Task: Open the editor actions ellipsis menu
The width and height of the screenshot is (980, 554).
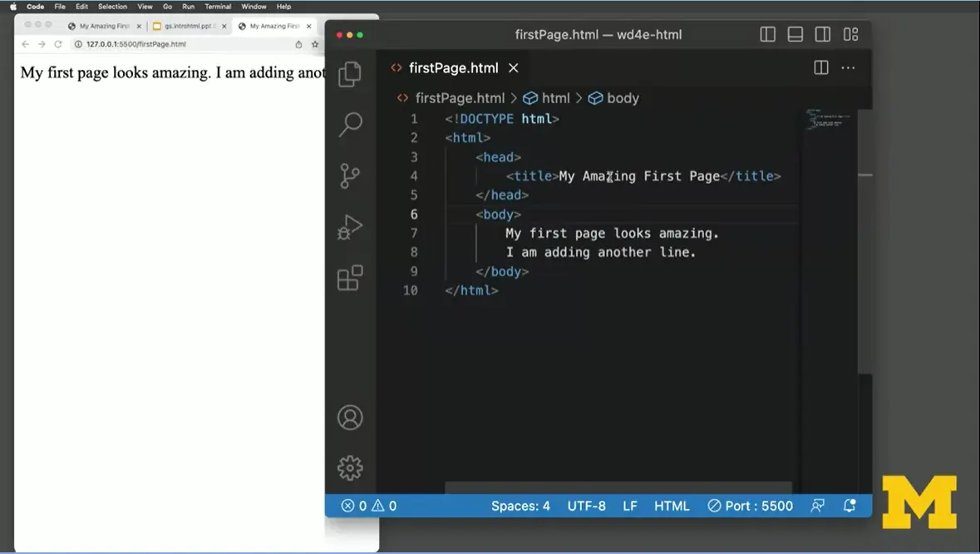Action: coord(848,67)
